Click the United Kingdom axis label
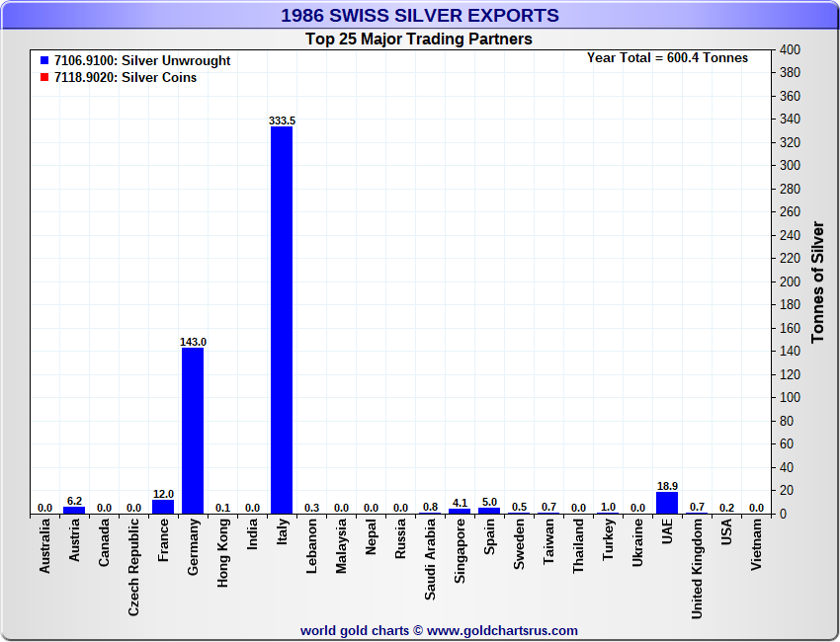 (697, 569)
